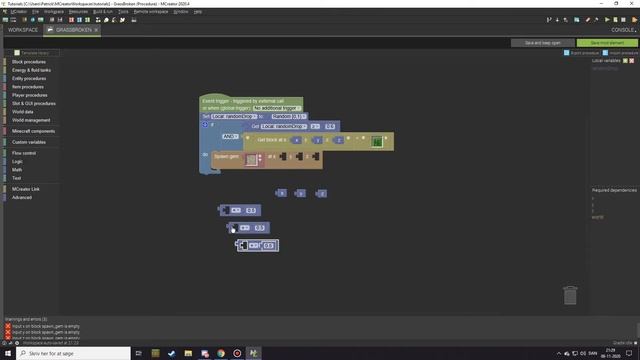
Task: Click the green Save mod element button
Action: [x=607, y=43]
